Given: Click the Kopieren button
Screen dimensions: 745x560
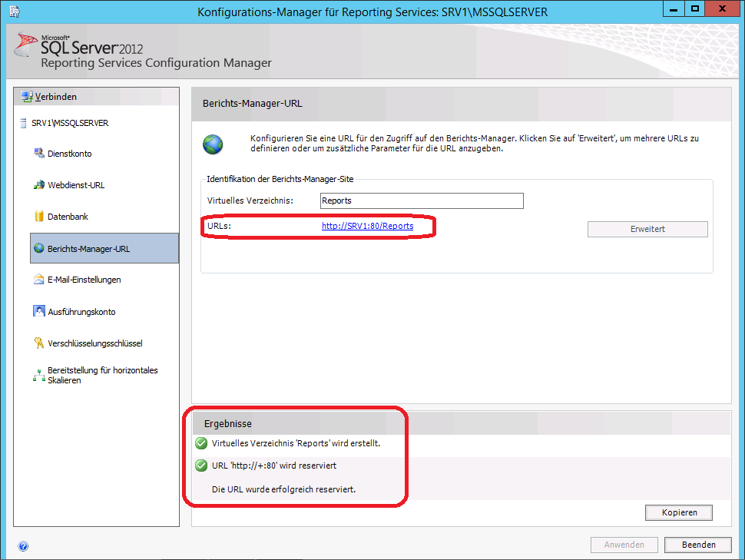Looking at the screenshot, I should (x=679, y=512).
